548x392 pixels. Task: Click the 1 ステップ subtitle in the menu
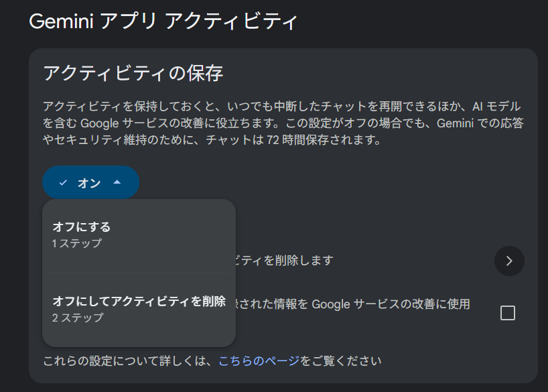coord(77,243)
